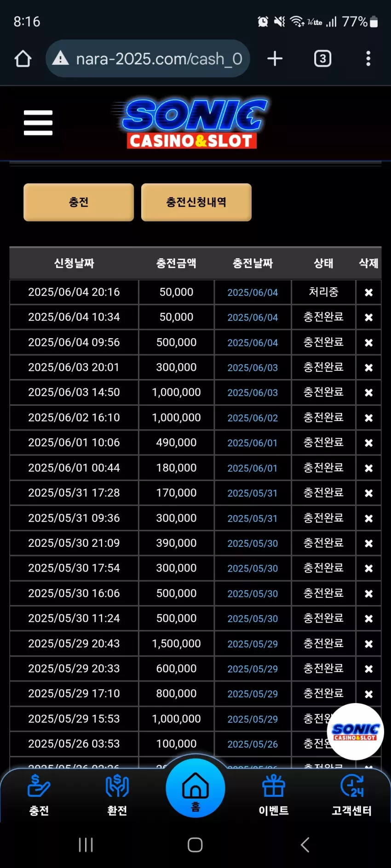Tap the 2025/06/02 충전날짜 link
391x868 pixels.
(253, 418)
